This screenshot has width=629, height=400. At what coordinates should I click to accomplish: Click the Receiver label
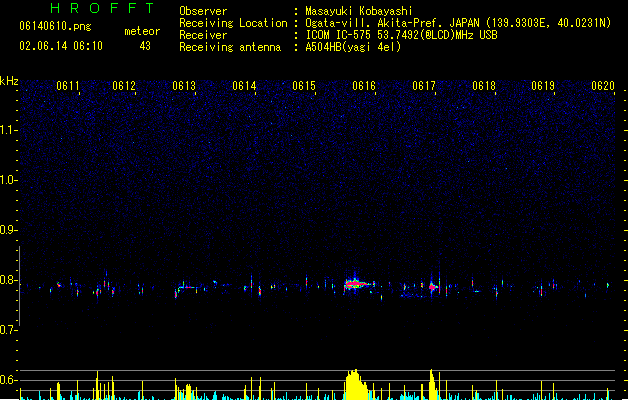(203, 35)
